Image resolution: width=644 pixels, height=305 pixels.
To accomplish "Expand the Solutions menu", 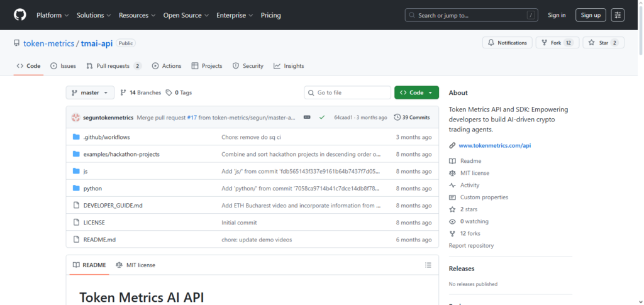I will coord(94,15).
